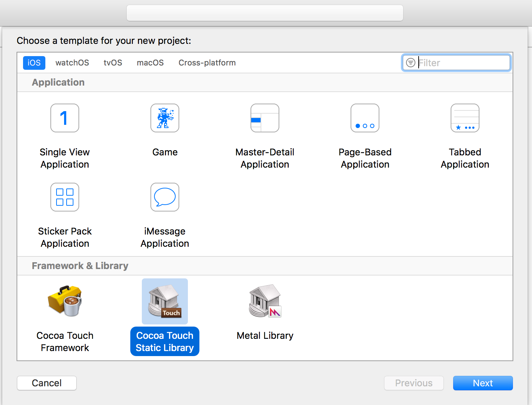Select the Cocoa Touch Static Library icon

click(165, 301)
